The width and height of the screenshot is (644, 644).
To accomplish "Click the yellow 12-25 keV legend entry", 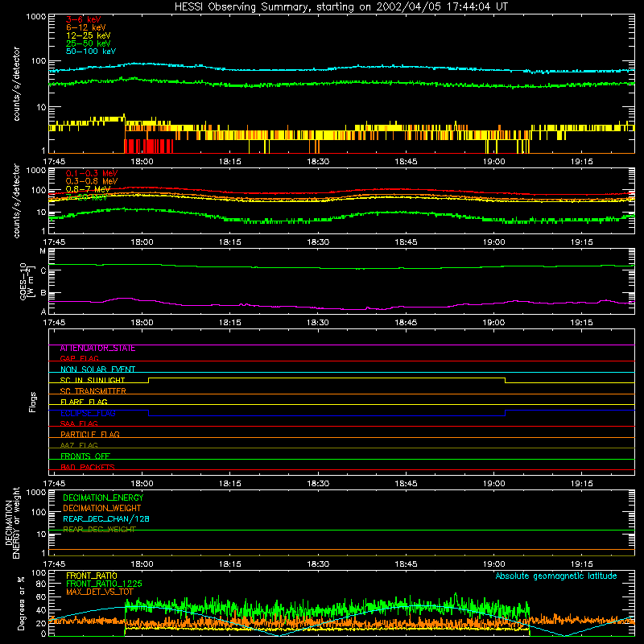I will pos(89,35).
